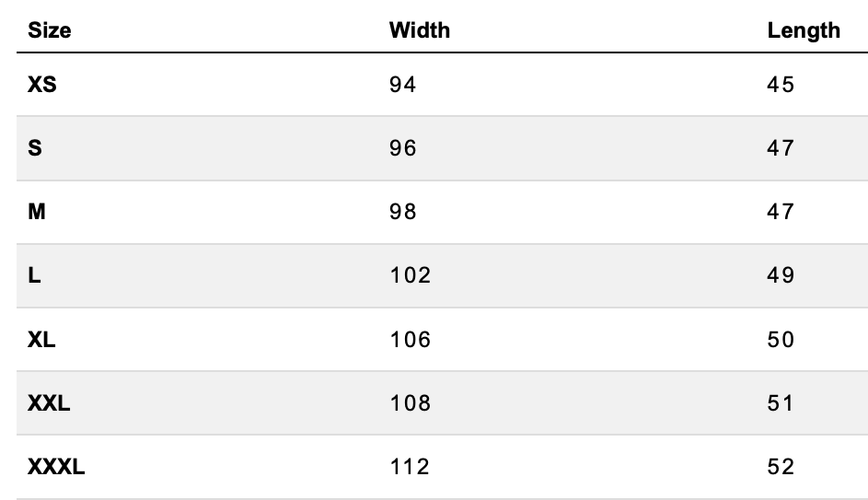Image resolution: width=868 pixels, height=500 pixels.
Task: Select the L size row label
Action: click(34, 275)
